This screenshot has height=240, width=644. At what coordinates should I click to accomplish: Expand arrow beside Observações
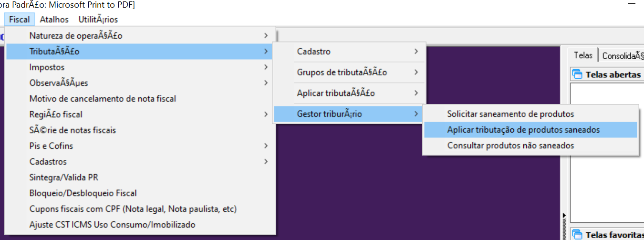(266, 83)
